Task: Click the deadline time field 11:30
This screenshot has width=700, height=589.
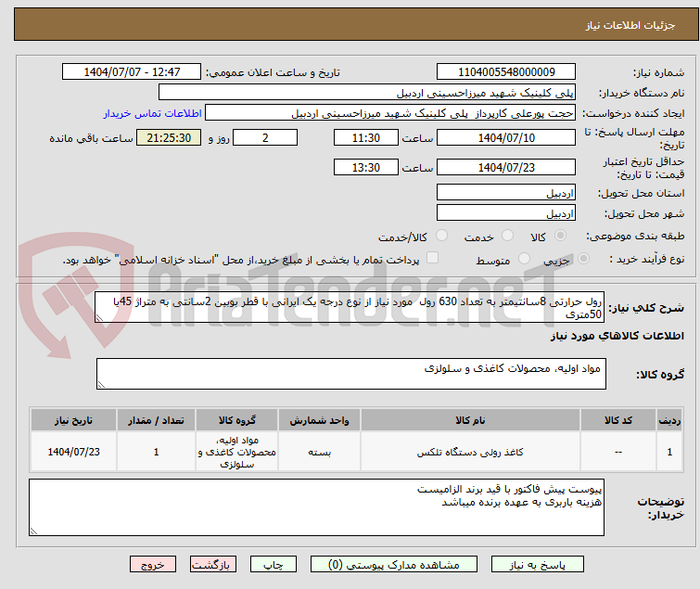Action: coord(366,137)
